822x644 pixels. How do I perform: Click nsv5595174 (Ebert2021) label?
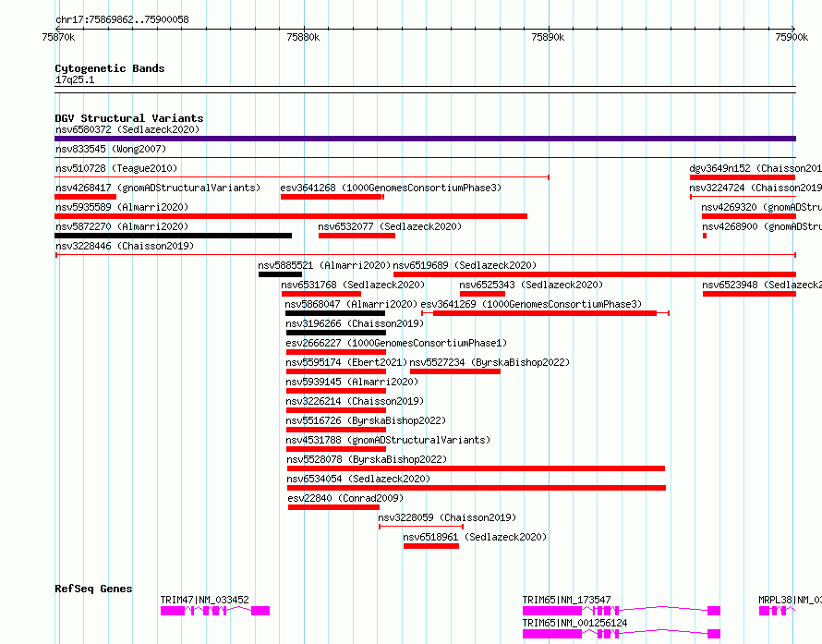click(346, 362)
